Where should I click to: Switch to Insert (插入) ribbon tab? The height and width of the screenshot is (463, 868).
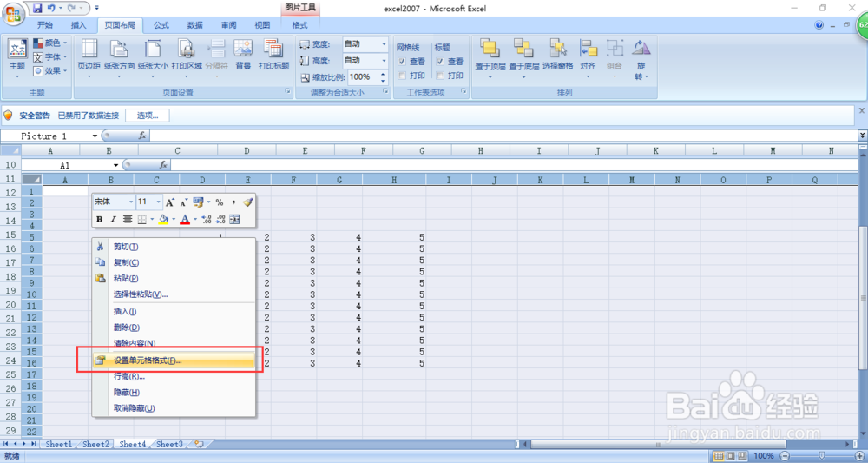(x=79, y=25)
